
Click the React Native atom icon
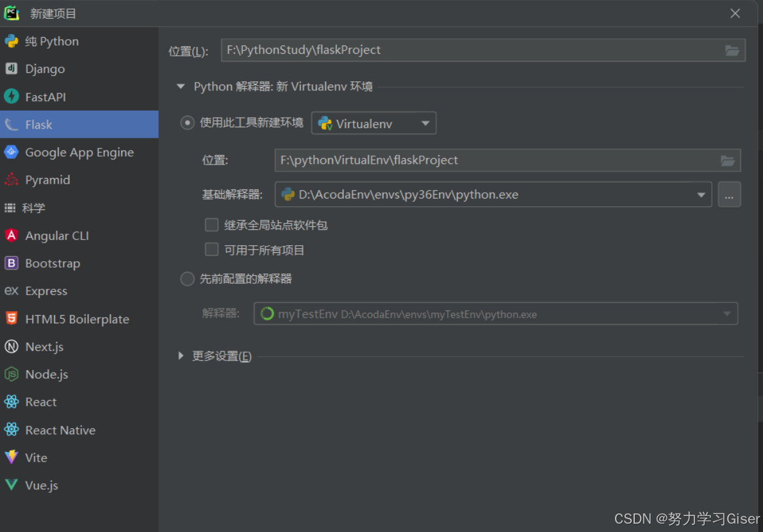12,430
